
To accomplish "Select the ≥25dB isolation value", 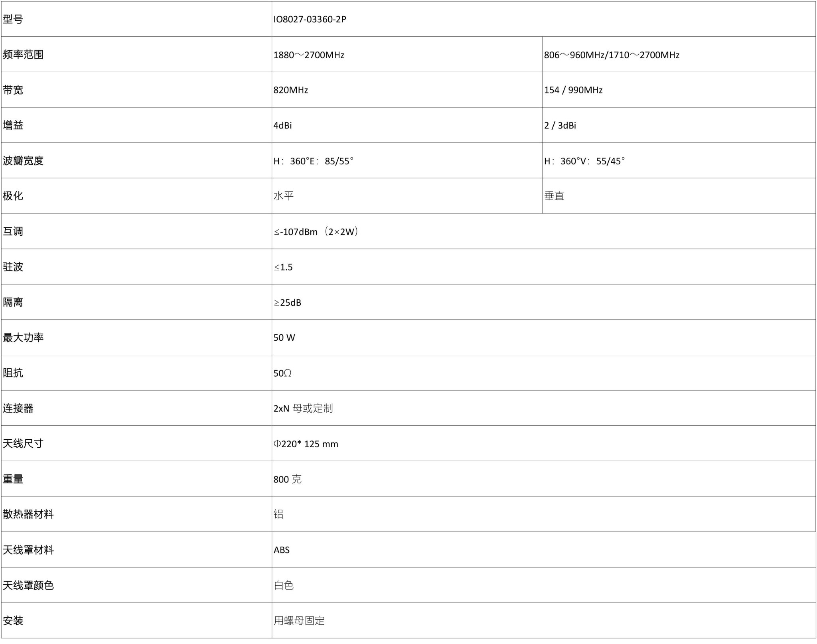I will (x=287, y=302).
